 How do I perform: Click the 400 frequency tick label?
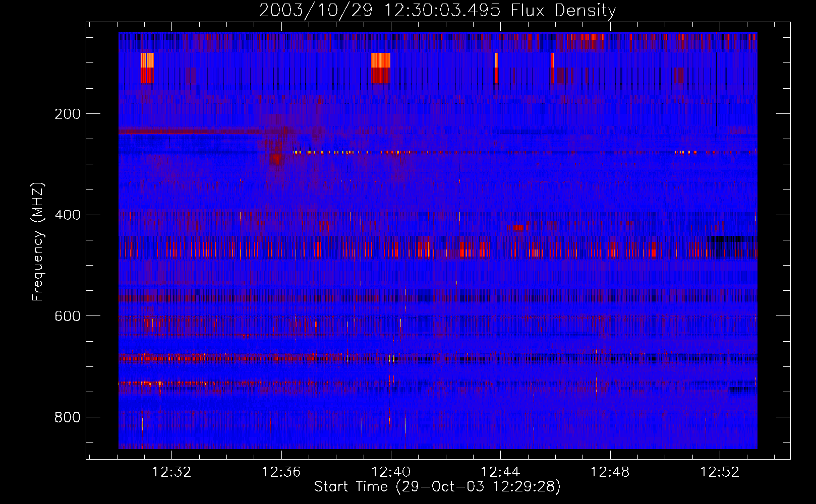[x=68, y=215]
